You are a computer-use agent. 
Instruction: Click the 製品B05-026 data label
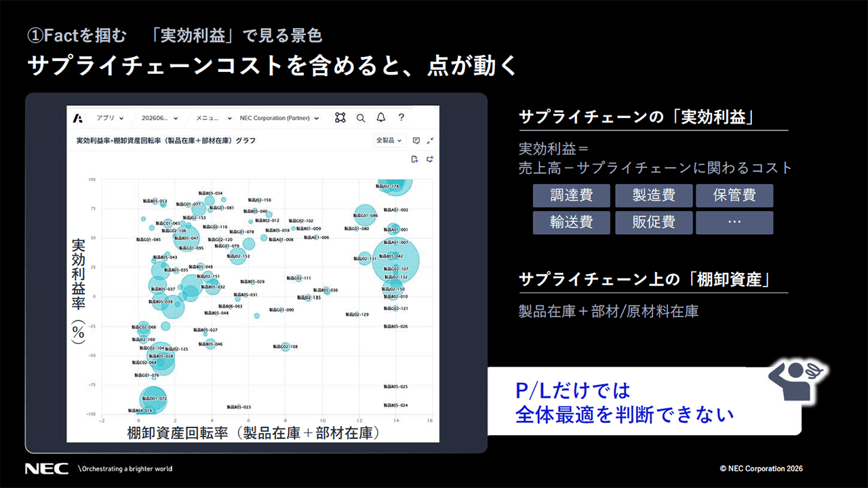tap(395, 326)
